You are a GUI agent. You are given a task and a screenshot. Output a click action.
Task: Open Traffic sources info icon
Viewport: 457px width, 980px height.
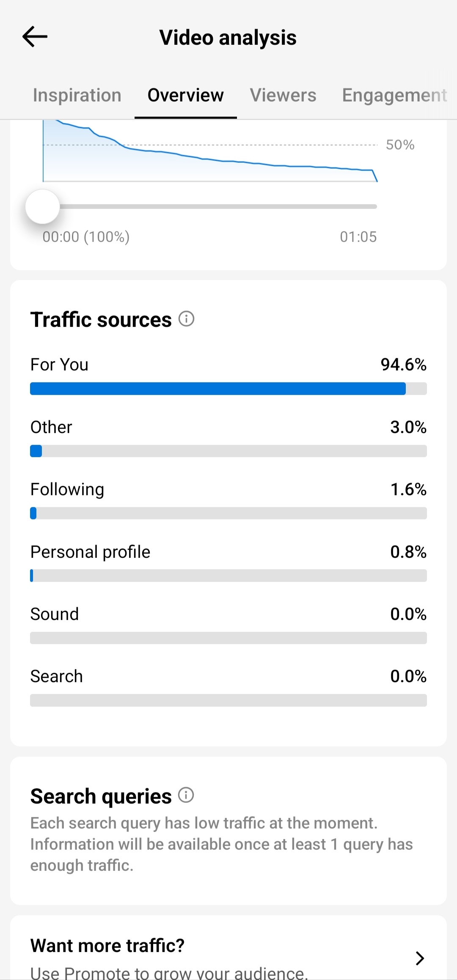click(186, 318)
